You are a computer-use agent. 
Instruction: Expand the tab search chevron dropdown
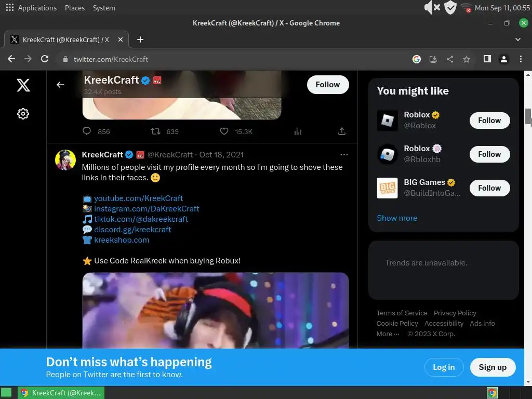[x=518, y=39]
